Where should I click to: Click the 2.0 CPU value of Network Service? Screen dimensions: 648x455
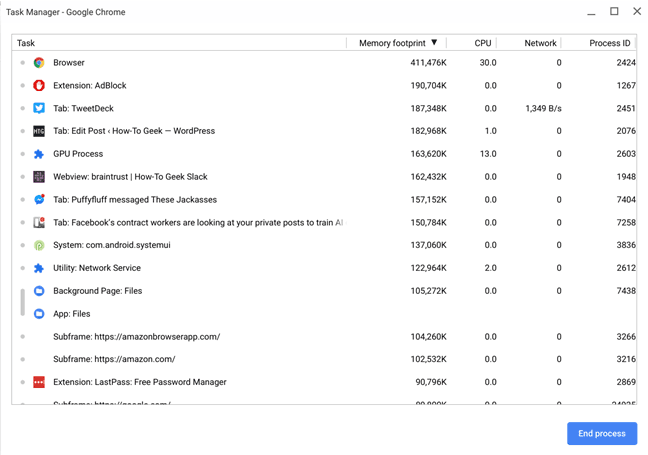tap(490, 268)
